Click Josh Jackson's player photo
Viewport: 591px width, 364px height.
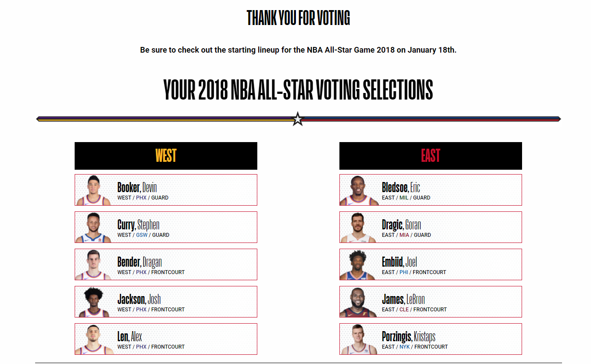click(x=94, y=302)
